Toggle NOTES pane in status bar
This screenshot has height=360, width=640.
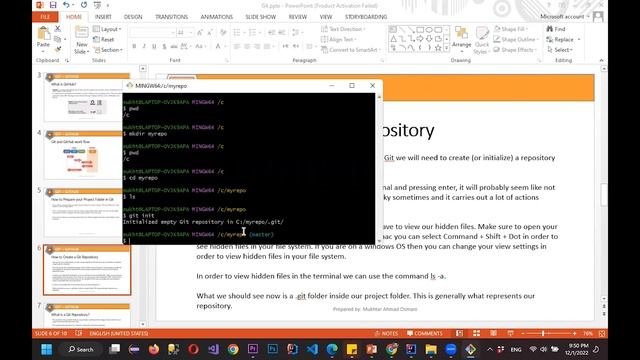coord(386,333)
